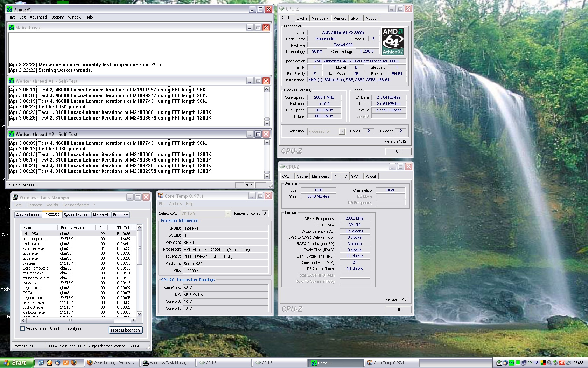588x368 pixels.
Task: Switch to the Anwendungen tab
Action: 28,215
